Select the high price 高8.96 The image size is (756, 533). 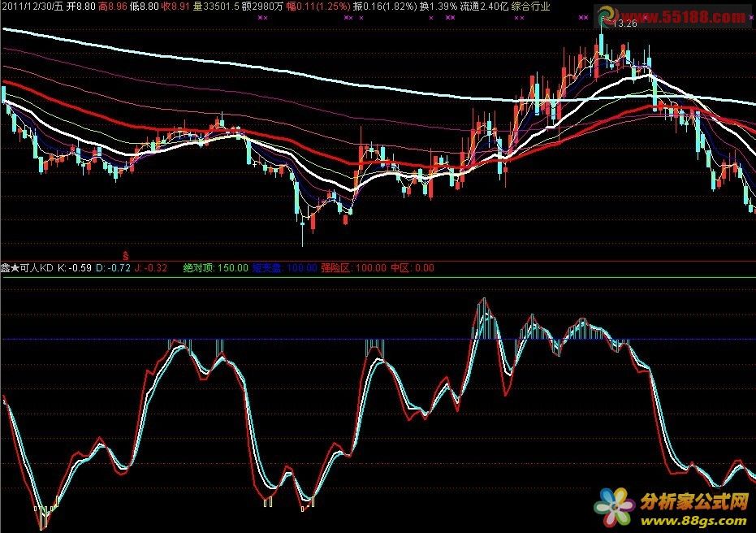click(x=113, y=6)
